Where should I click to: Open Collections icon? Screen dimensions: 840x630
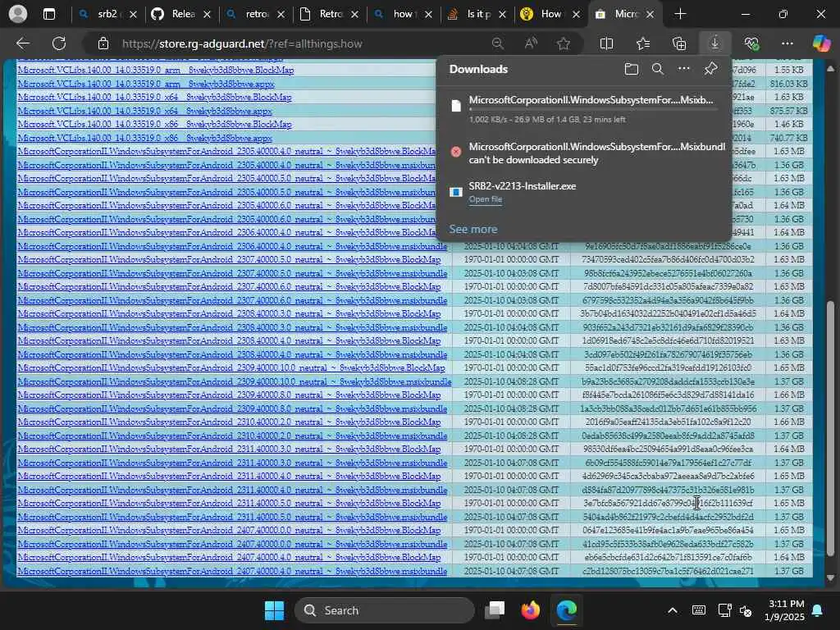pyautogui.click(x=678, y=43)
